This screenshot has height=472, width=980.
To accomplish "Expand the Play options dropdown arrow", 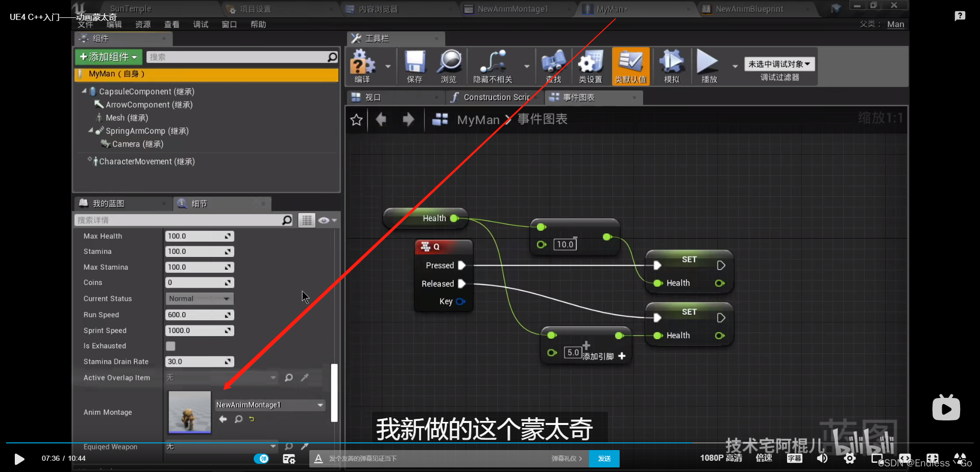I will (x=735, y=66).
